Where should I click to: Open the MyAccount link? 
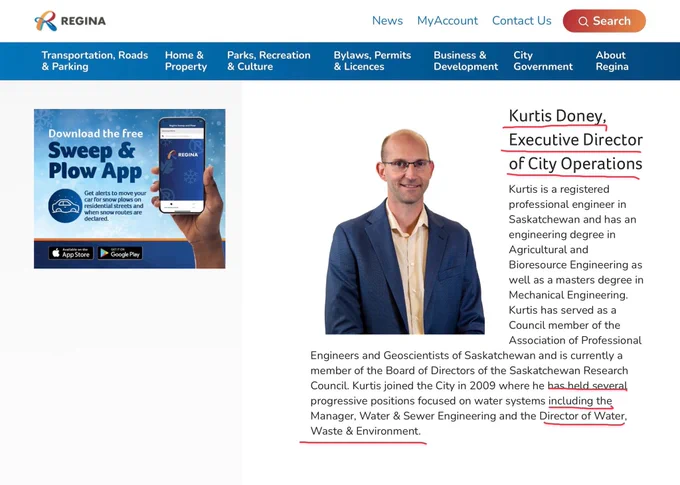(x=447, y=21)
